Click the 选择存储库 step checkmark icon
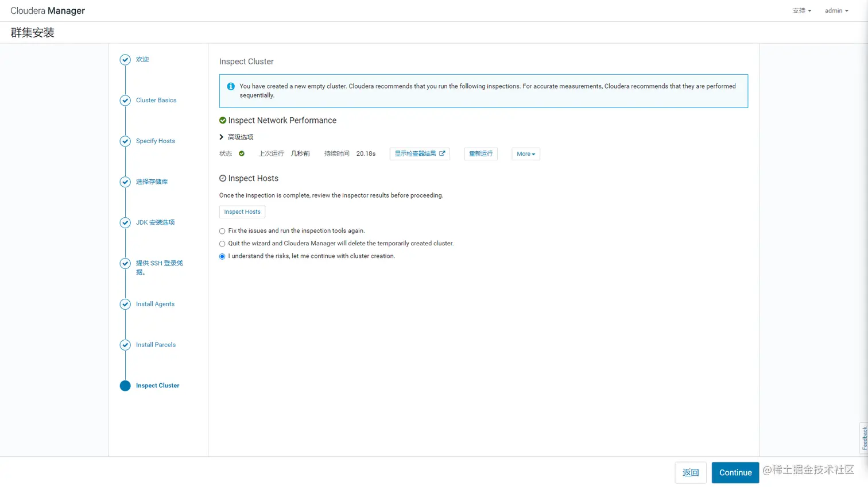 [x=125, y=182]
